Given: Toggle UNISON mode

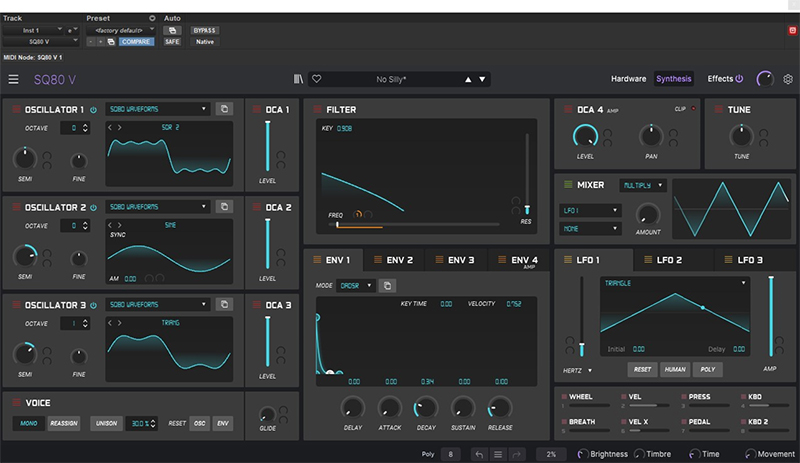Looking at the screenshot, I should click(106, 423).
